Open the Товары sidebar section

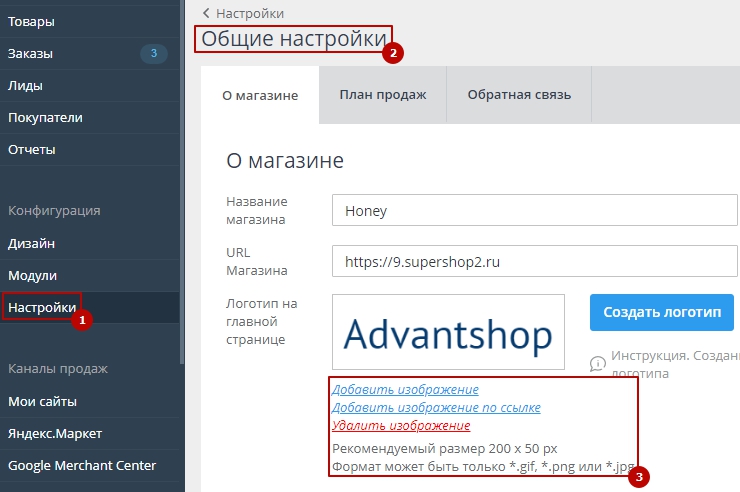[32, 21]
